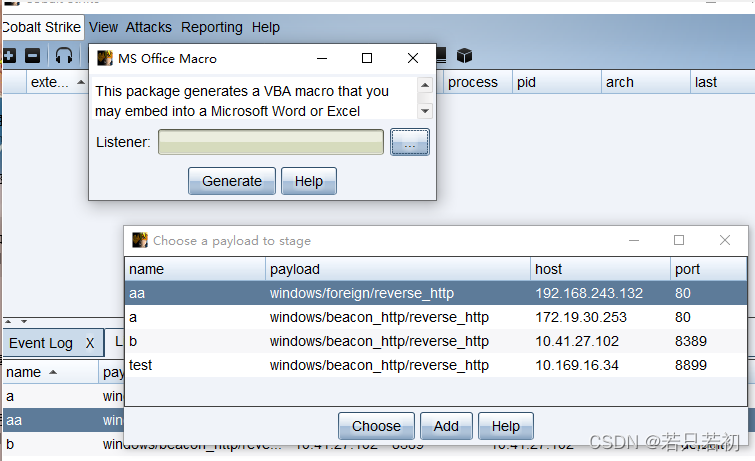Minimize the MS Office Macro dialog
The image size is (755, 461).
[322, 58]
